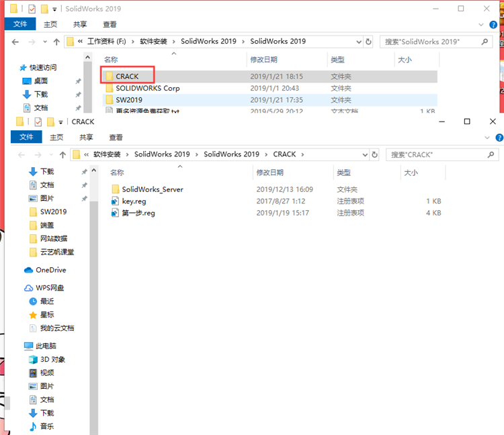Go up one level in SolidWorks 2019 window
Viewport: 504px width, 435px height.
pyautogui.click(x=56, y=42)
